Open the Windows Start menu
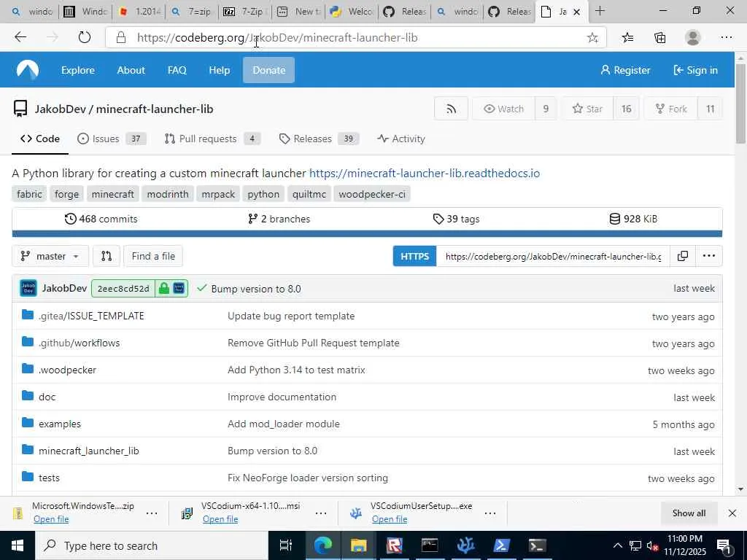The height and width of the screenshot is (560, 747). [x=18, y=545]
